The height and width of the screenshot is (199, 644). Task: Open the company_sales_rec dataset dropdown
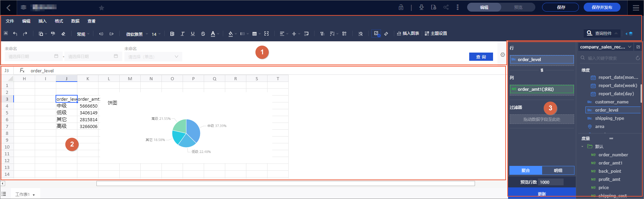click(605, 47)
